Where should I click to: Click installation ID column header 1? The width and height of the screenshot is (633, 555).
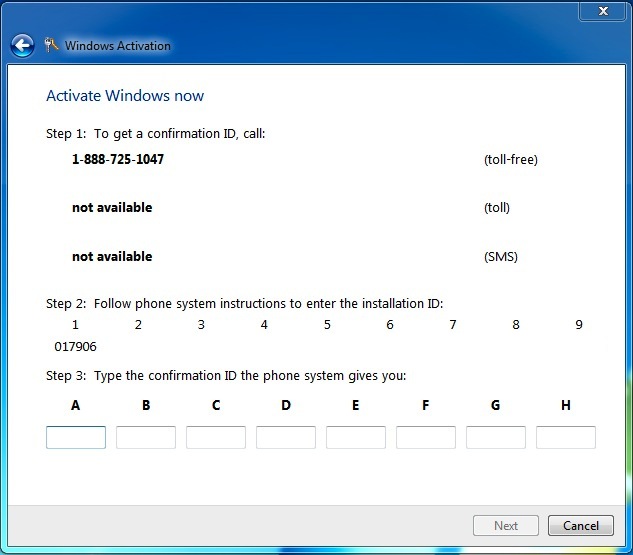pyautogui.click(x=75, y=325)
